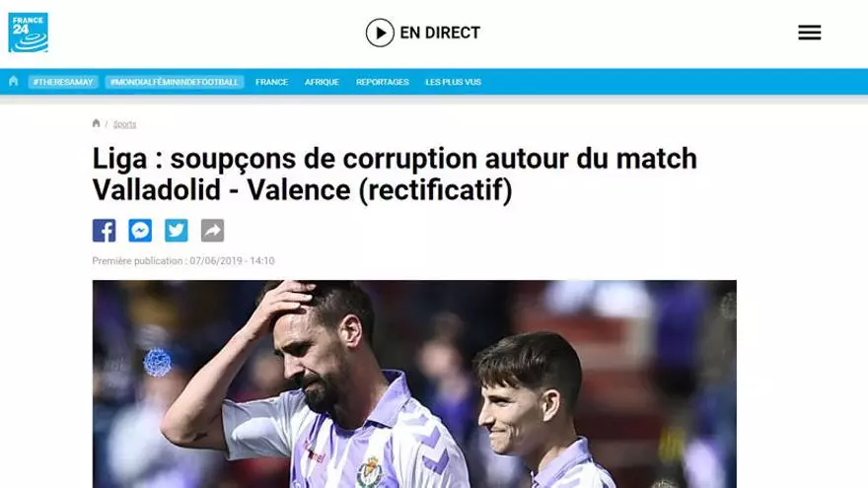The width and height of the screenshot is (868, 488).
Task: Share article on Facebook
Action: pos(105,230)
